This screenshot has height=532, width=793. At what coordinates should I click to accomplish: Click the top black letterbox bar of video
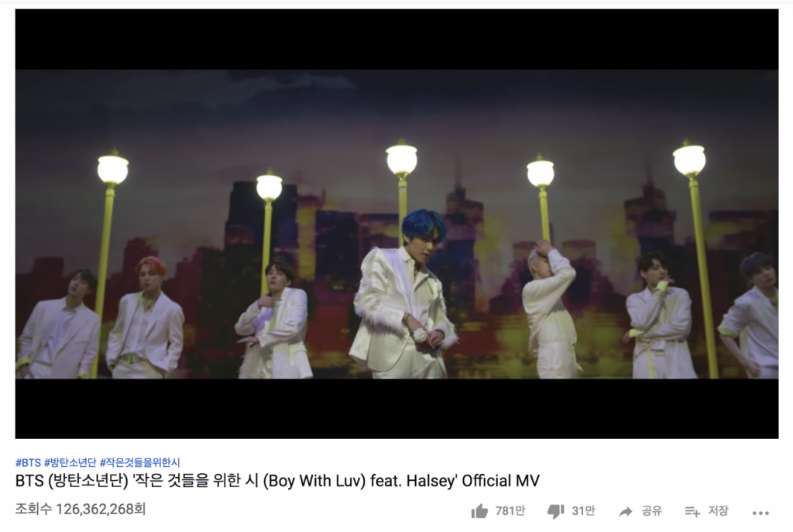(x=396, y=39)
